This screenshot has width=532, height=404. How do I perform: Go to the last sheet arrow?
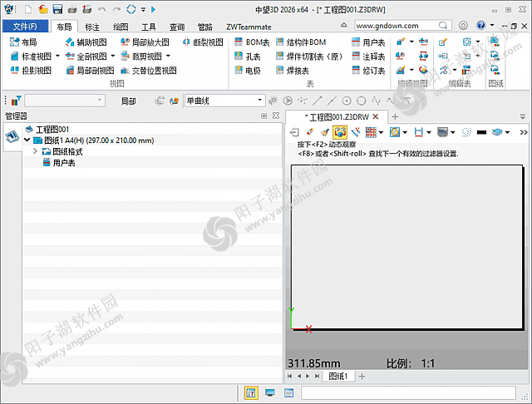pyautogui.click(x=317, y=377)
